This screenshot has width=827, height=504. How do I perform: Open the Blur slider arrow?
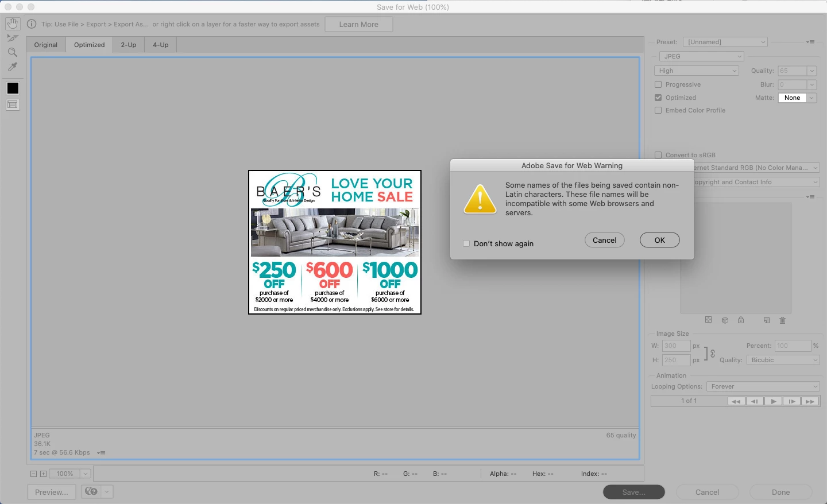812,84
